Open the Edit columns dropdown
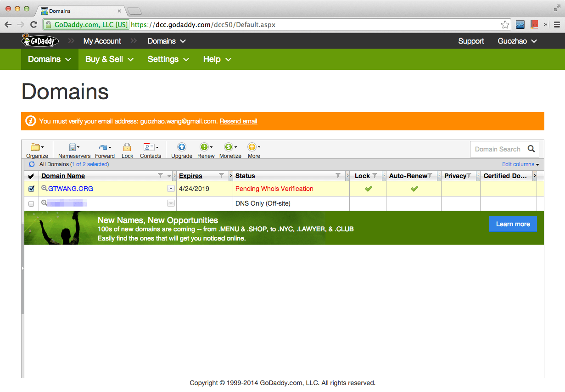 tap(520, 164)
